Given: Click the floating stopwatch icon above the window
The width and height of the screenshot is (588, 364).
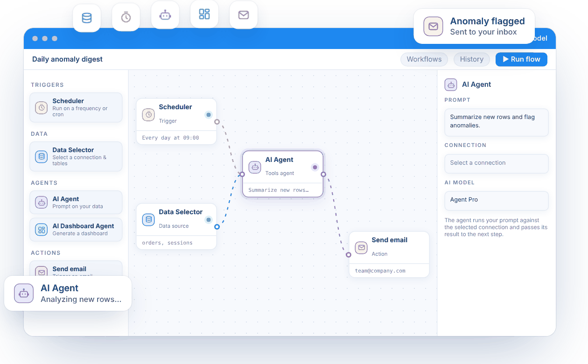Looking at the screenshot, I should pos(126,17).
